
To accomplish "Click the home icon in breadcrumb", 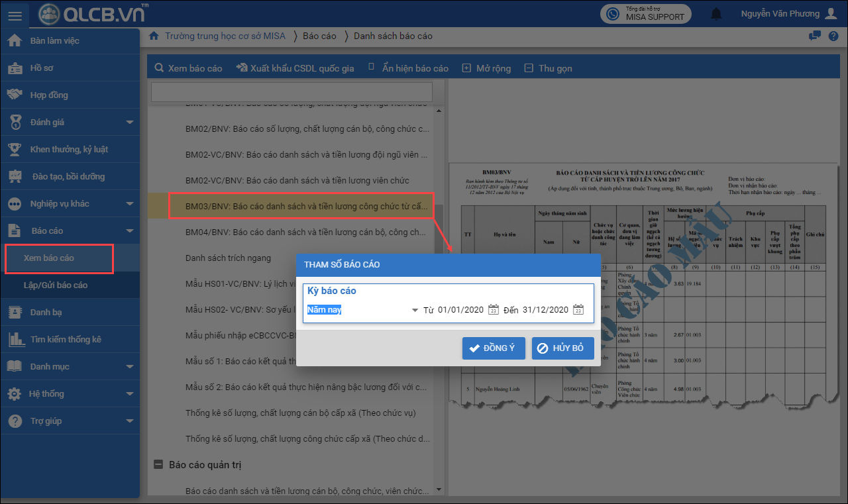I will click(x=154, y=36).
